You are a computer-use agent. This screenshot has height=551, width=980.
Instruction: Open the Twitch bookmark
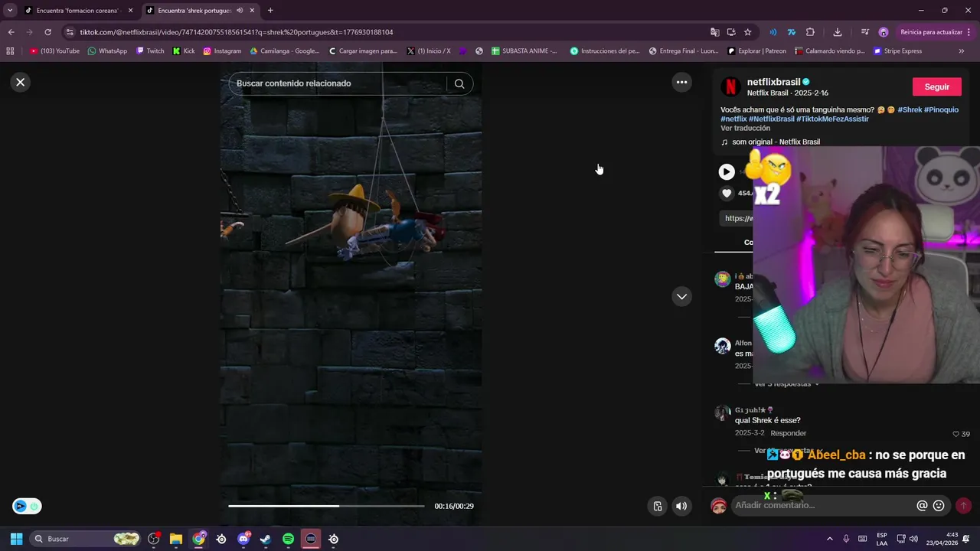pos(150,51)
